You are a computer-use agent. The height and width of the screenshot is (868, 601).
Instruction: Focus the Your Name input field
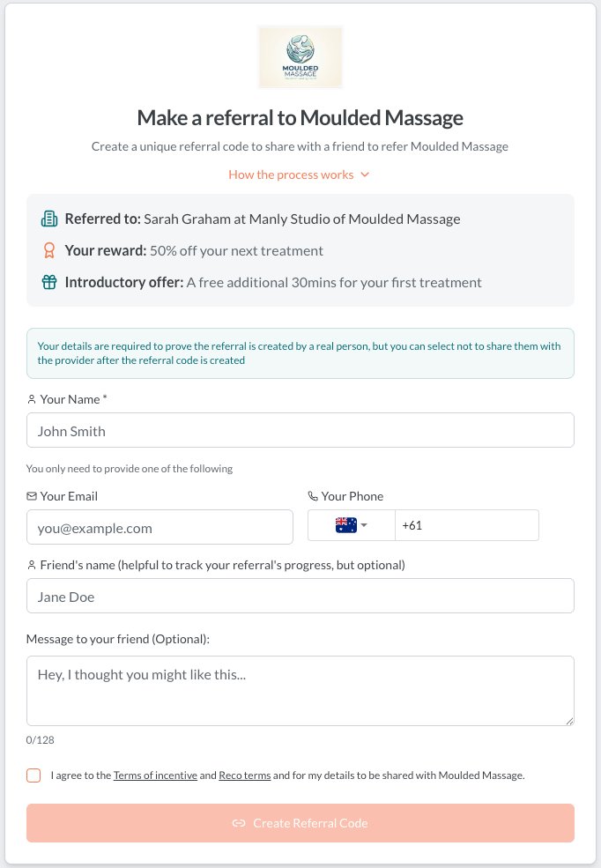(300, 430)
